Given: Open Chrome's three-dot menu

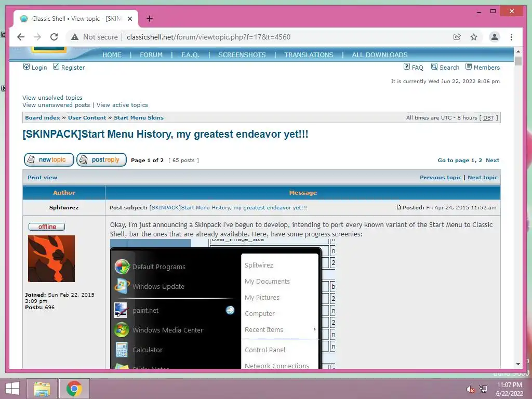Looking at the screenshot, I should pos(511,37).
